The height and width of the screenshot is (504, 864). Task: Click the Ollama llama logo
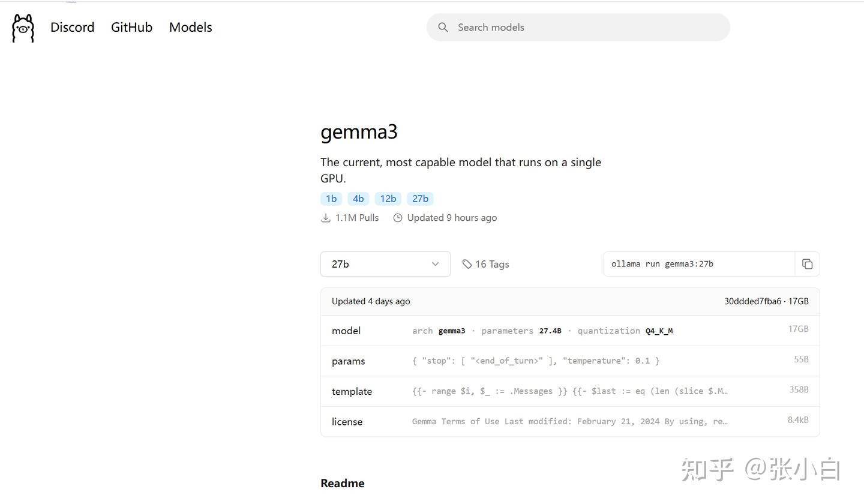[x=22, y=28]
